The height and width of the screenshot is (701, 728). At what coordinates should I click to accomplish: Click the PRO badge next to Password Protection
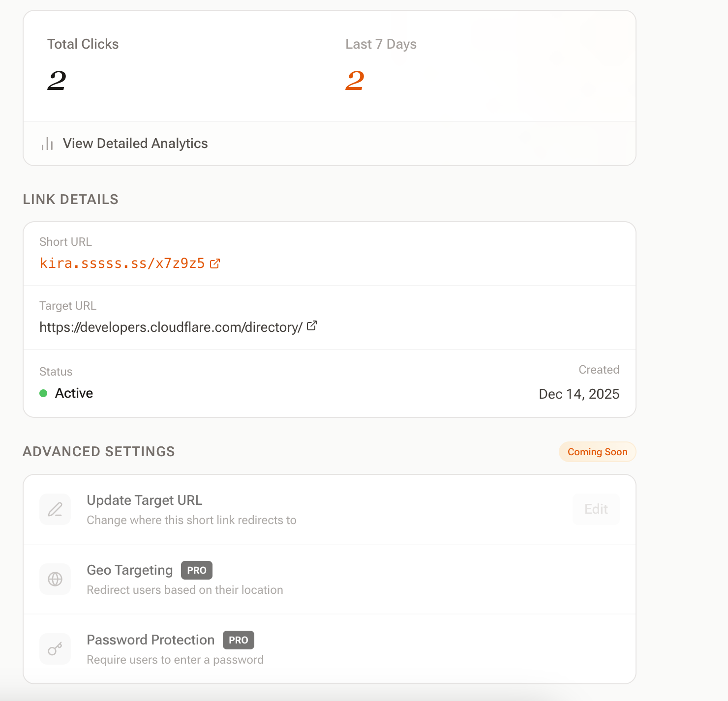(239, 640)
